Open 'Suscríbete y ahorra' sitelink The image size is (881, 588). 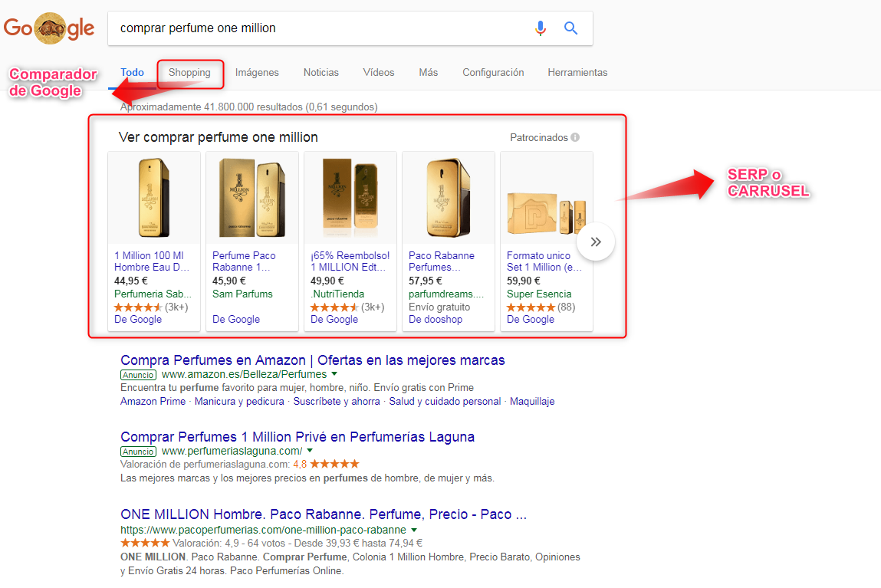coord(337,401)
